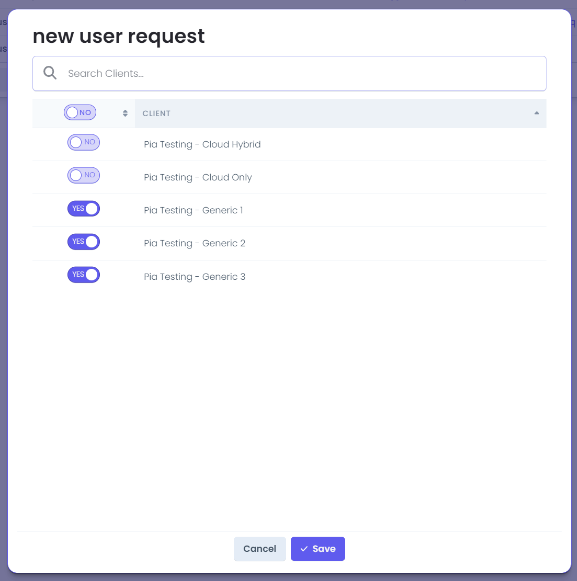Image resolution: width=577 pixels, height=581 pixels.
Task: Toggle the select-all switch in table header
Action: [x=80, y=112]
